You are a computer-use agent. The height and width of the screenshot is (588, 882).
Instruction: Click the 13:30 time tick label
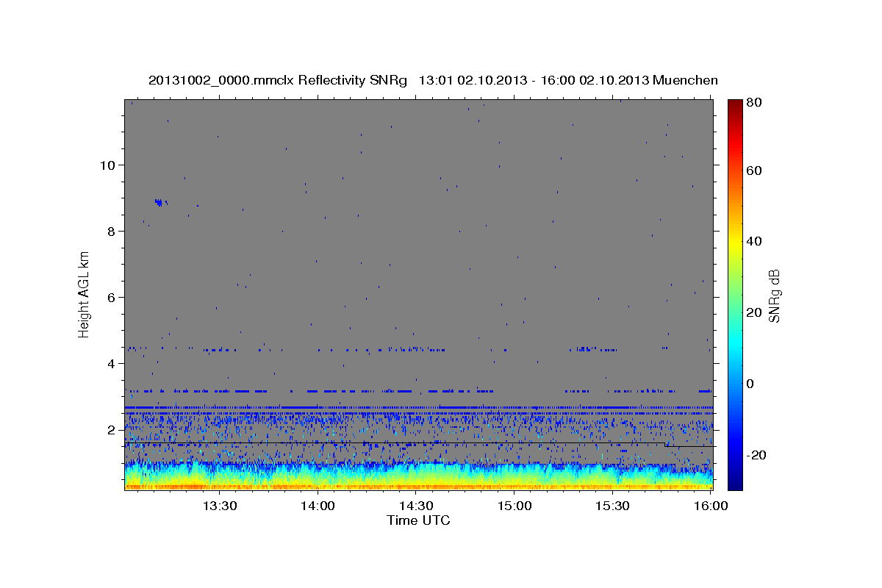point(219,506)
